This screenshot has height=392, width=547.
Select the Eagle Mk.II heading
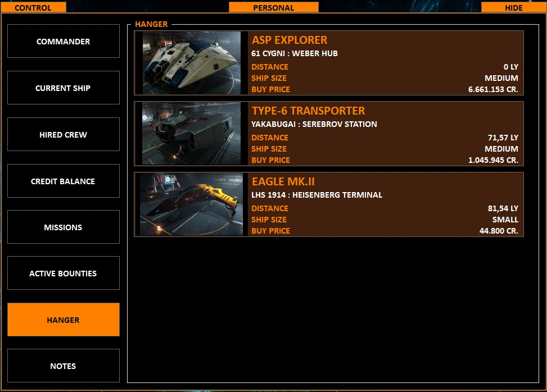tap(283, 181)
